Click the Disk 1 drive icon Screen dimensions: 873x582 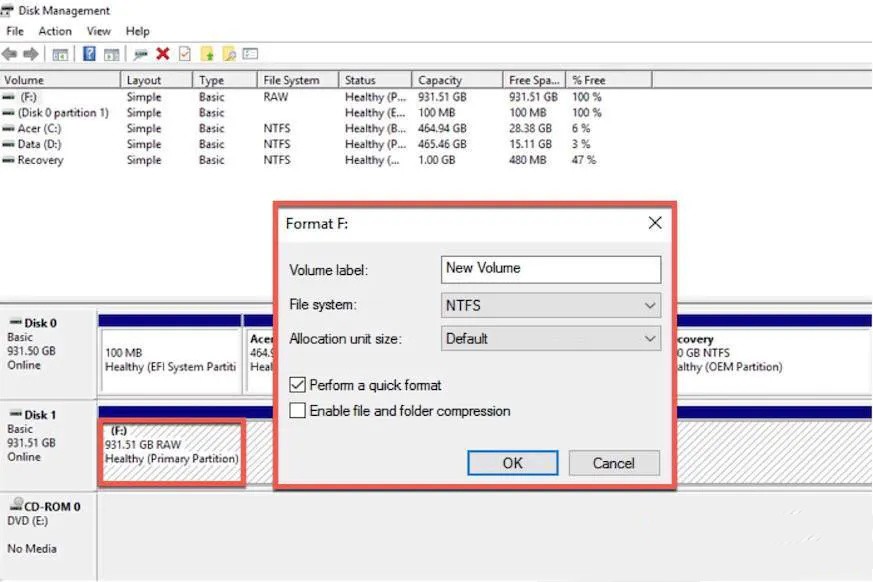pyautogui.click(x=16, y=414)
